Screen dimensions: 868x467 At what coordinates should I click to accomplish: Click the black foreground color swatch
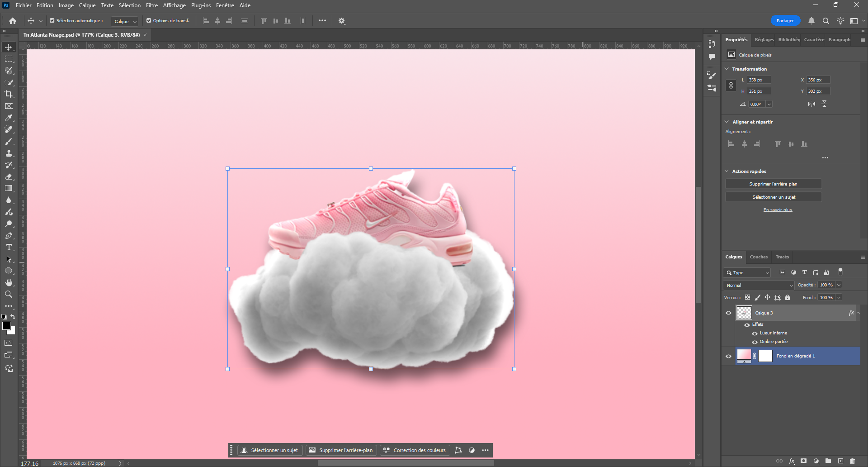[6, 326]
